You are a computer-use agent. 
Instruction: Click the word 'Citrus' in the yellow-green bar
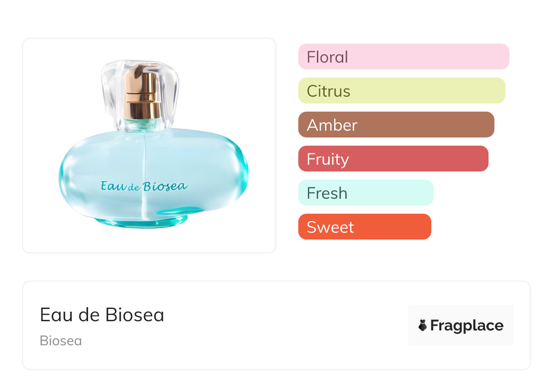pos(328,91)
